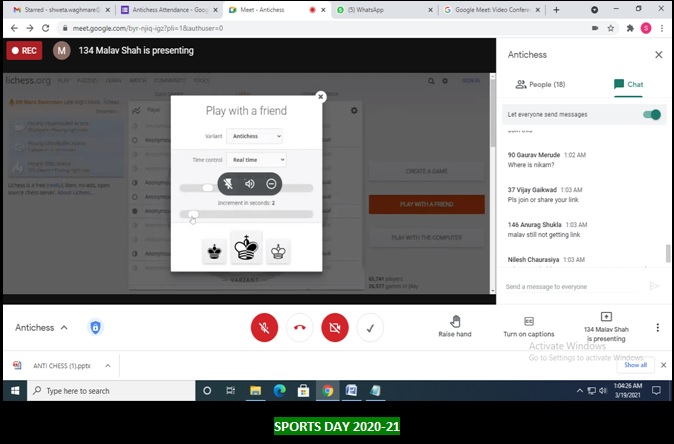The image size is (674, 444).
Task: Turn on captions
Action: click(x=529, y=327)
